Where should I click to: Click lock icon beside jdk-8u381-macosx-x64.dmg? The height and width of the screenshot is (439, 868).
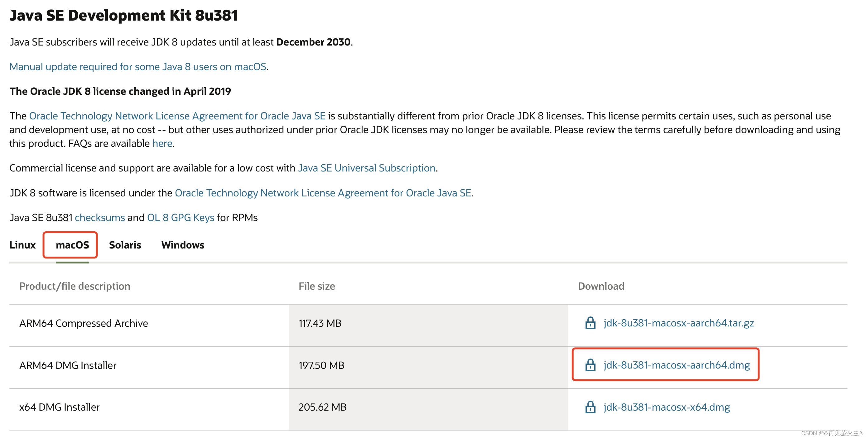pos(590,407)
